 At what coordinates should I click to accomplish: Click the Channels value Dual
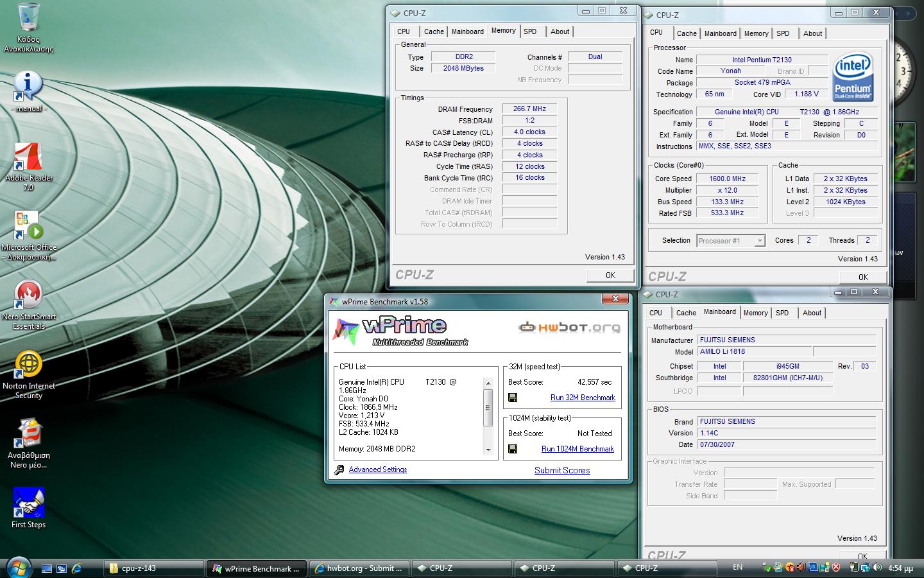pyautogui.click(x=595, y=57)
